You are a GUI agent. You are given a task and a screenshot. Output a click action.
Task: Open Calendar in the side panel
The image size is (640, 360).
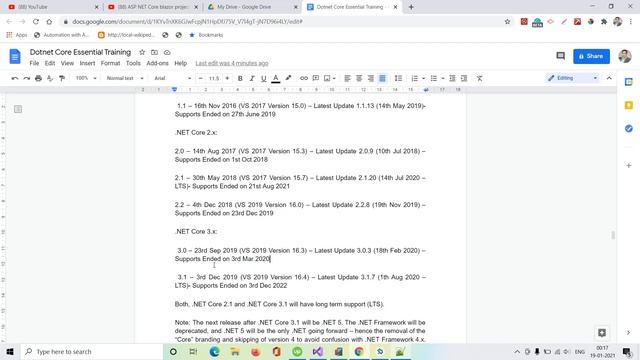(x=629, y=82)
